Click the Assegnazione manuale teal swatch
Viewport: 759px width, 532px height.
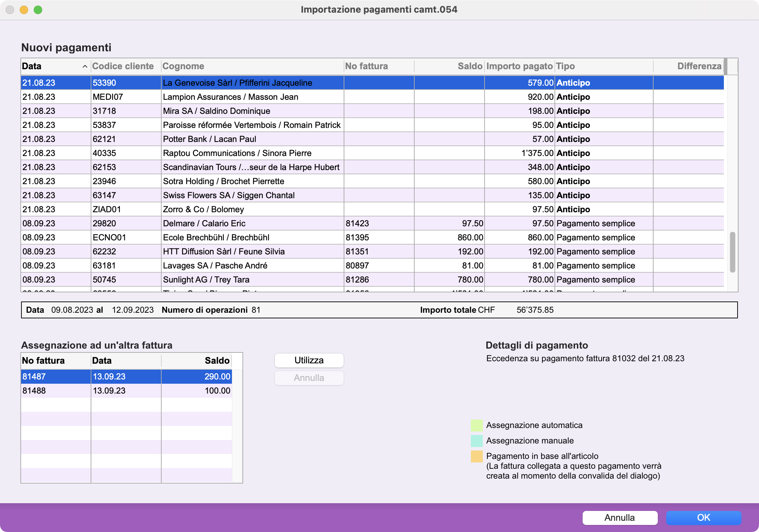coord(476,441)
